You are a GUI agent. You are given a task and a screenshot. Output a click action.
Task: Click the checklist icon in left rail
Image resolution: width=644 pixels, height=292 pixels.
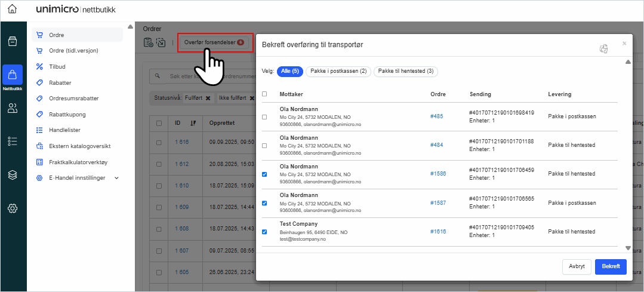[13, 141]
